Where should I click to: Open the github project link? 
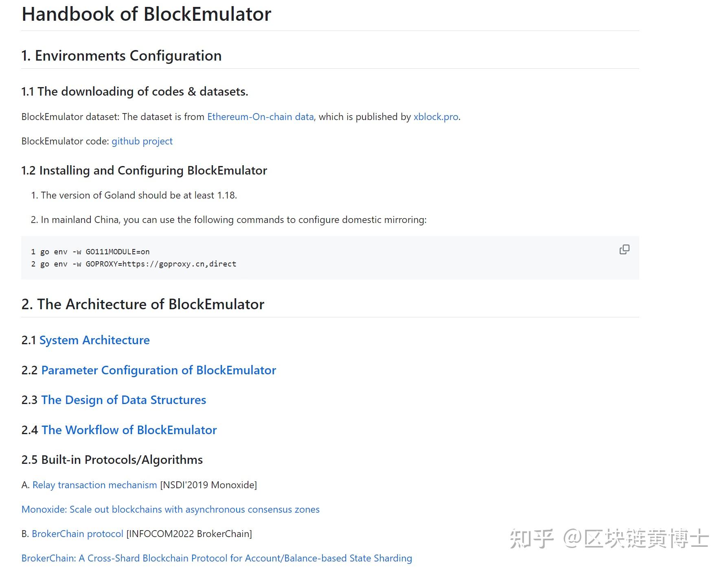(x=142, y=141)
